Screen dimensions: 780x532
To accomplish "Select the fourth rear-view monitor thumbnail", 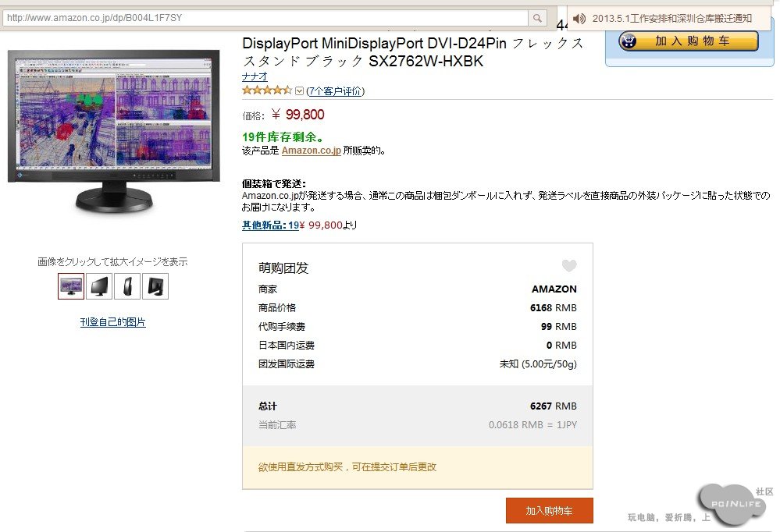I will pos(155,286).
